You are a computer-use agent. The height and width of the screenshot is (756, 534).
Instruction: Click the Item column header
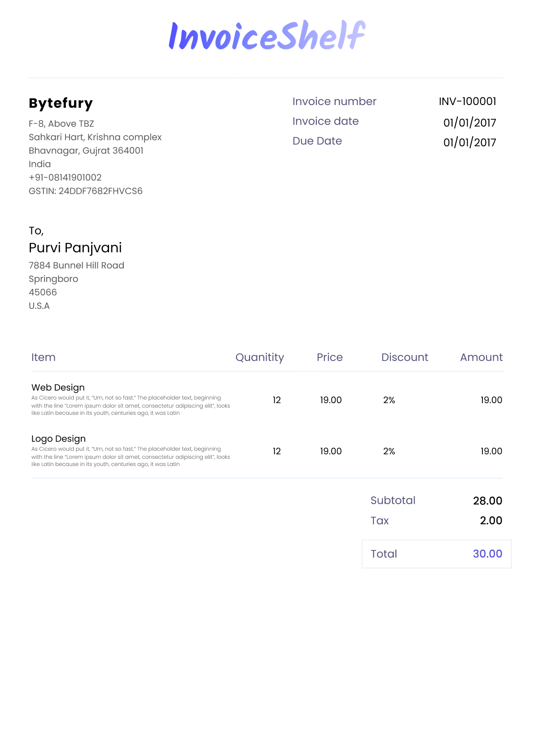(x=44, y=357)
